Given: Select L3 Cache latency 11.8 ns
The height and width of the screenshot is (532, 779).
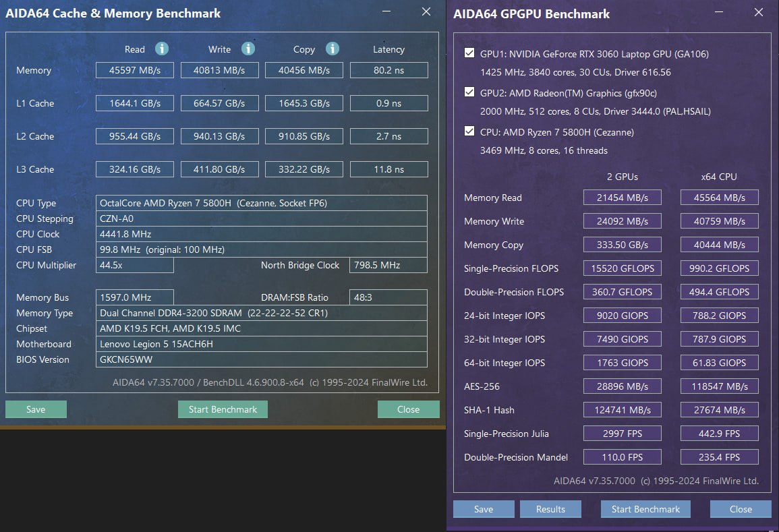Looking at the screenshot, I should (x=389, y=169).
